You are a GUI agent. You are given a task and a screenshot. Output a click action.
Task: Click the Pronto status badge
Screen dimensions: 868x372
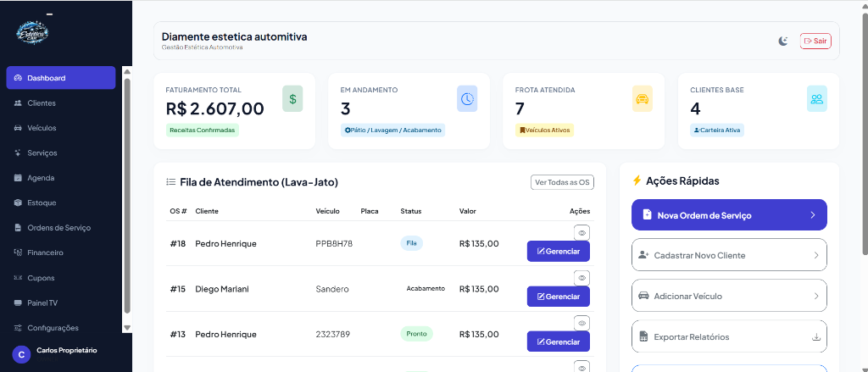416,334
